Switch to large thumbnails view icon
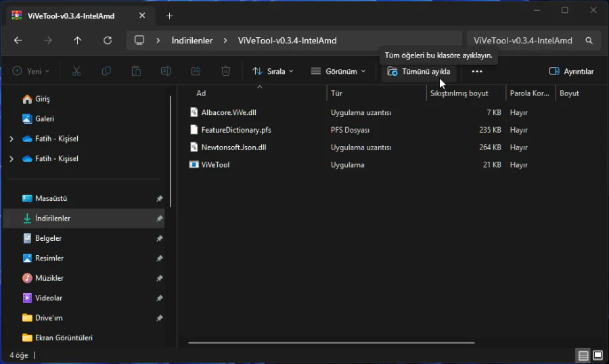 click(597, 355)
